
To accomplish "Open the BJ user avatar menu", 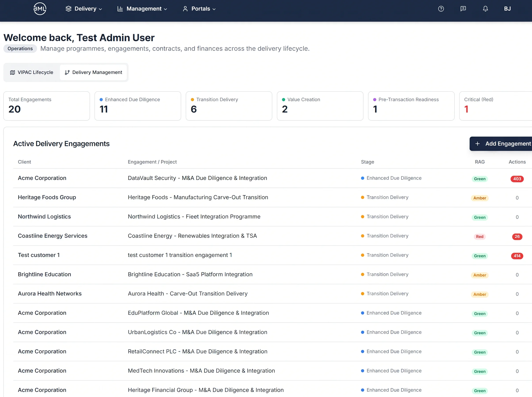I will click(x=507, y=9).
